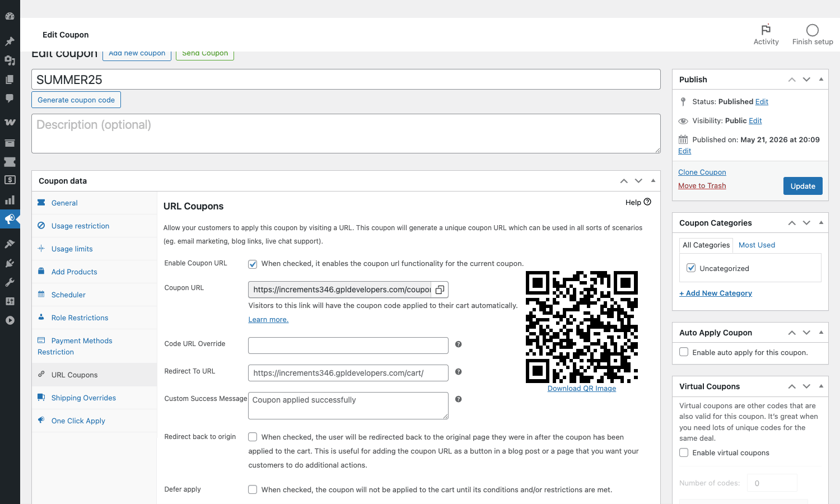Image resolution: width=840 pixels, height=504 pixels.
Task: Uncheck the Uncategorized category checkbox
Action: [691, 268]
